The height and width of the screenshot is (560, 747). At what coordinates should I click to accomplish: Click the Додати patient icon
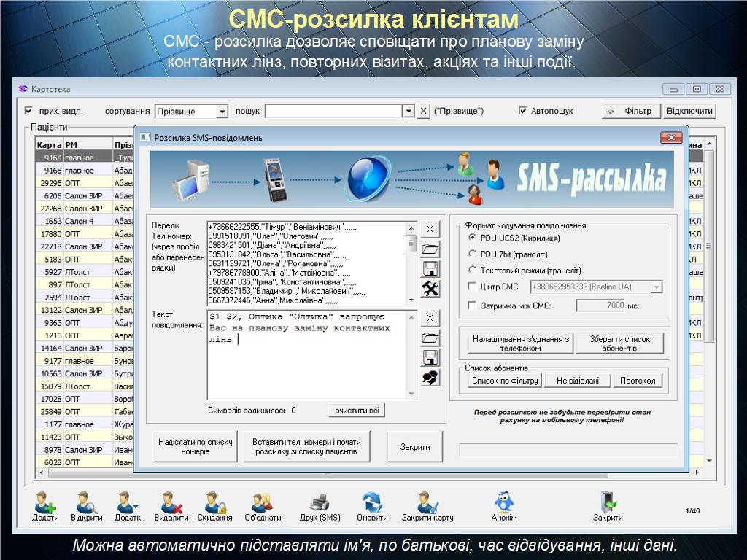(x=45, y=504)
